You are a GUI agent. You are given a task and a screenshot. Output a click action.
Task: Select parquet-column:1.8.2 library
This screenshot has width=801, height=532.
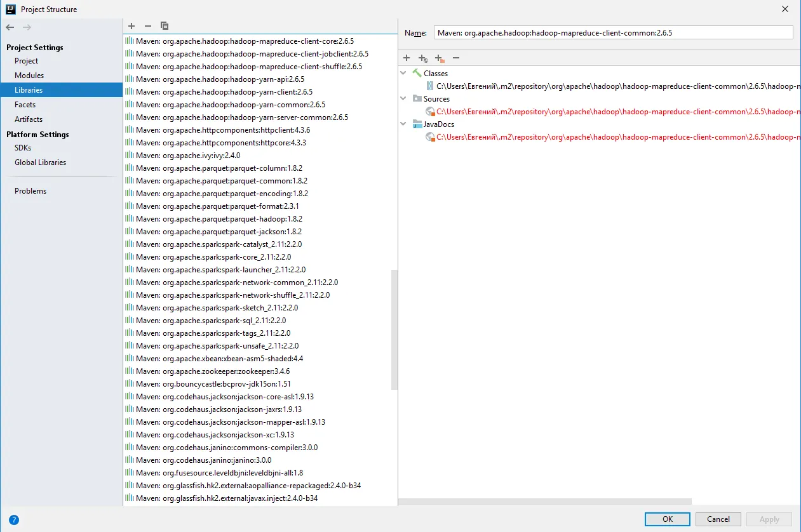tap(260, 168)
